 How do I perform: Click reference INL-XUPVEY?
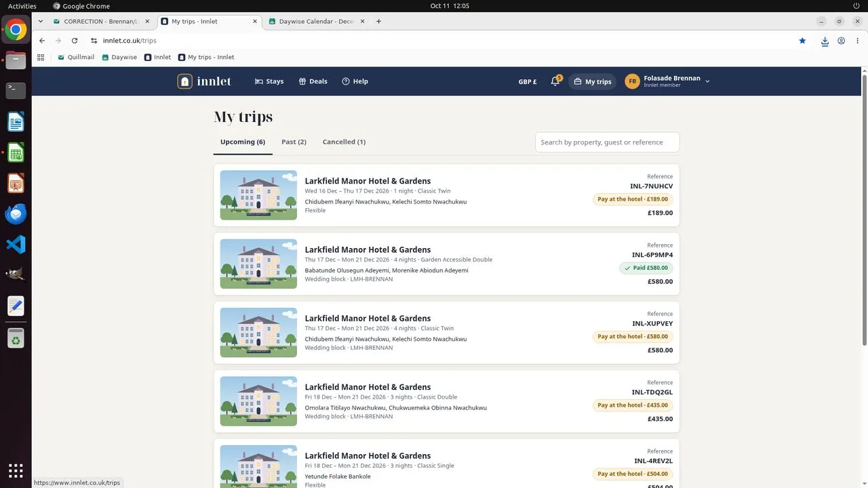pyautogui.click(x=652, y=324)
